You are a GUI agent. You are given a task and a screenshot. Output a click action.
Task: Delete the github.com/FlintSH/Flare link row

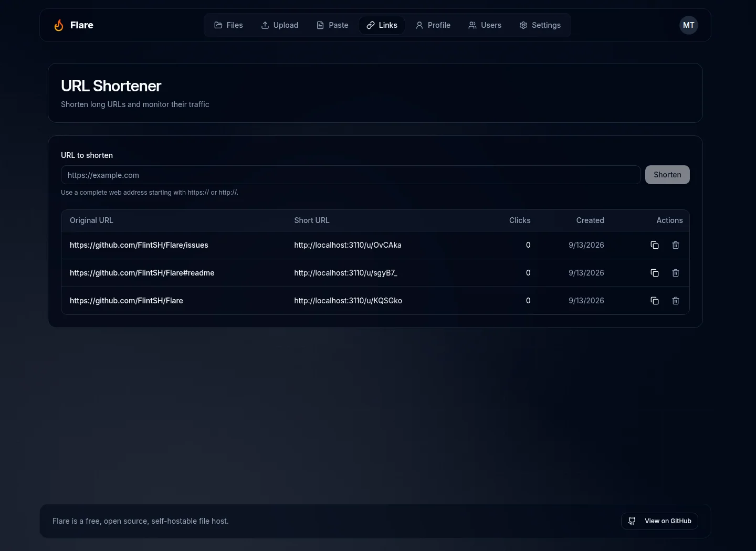tap(676, 301)
